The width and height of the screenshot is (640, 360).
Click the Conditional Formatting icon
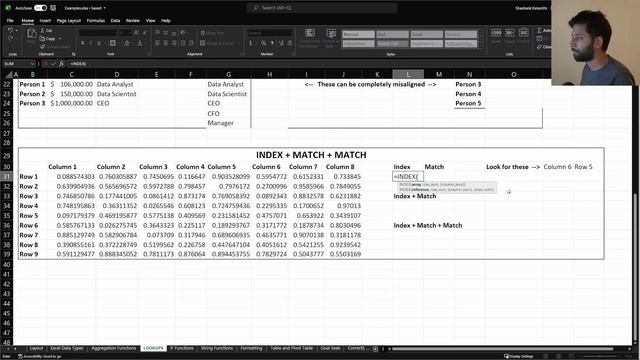[310, 33]
